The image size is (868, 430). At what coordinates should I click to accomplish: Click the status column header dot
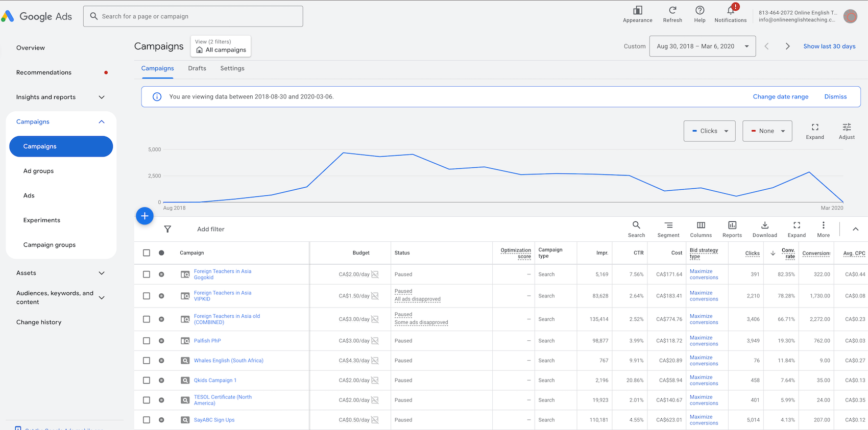click(161, 253)
